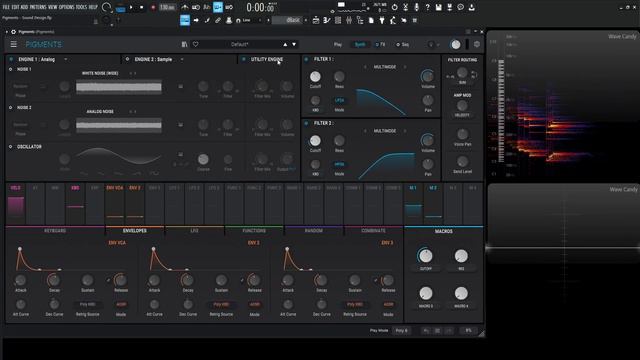Viewport: 640px width, 360px height.
Task: Open Pigments settings gear icon
Action: tap(477, 44)
